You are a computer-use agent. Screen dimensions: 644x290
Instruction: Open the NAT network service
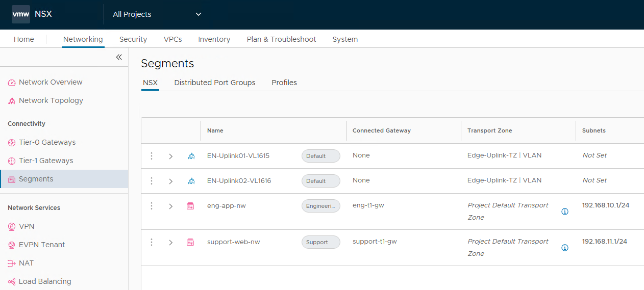(26, 263)
